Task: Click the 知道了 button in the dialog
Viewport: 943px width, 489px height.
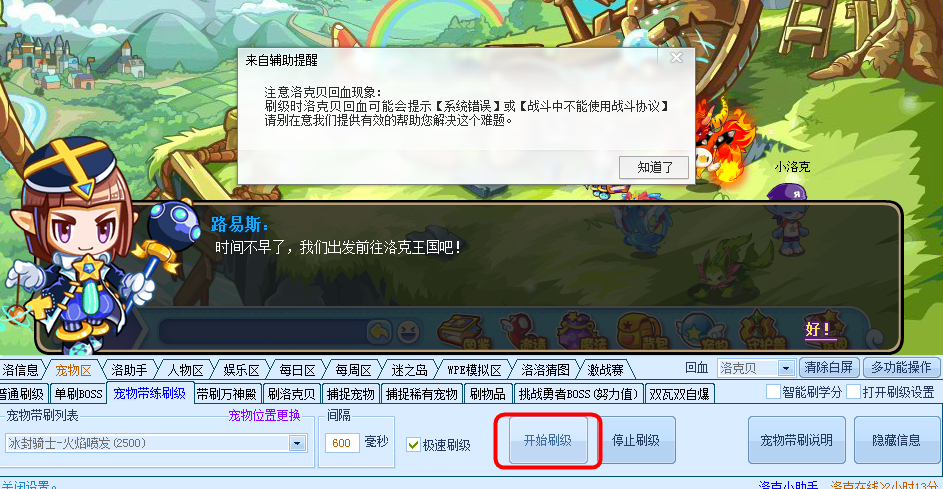Action: (654, 167)
